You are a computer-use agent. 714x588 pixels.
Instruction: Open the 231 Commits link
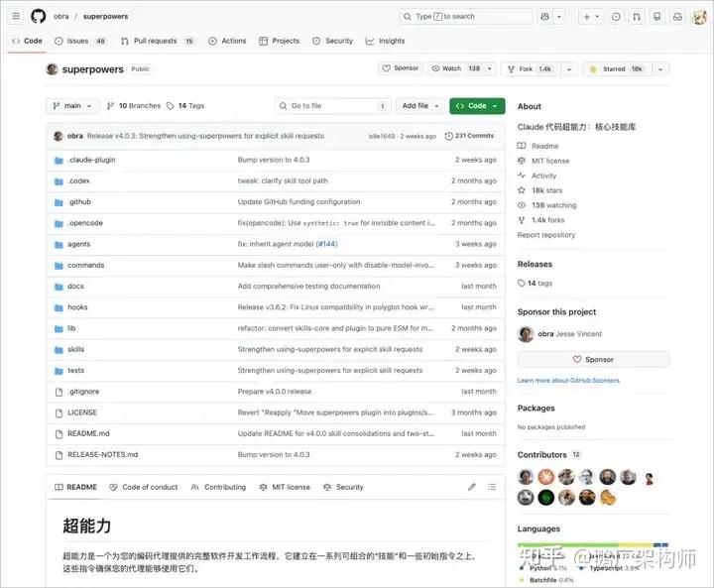coord(469,136)
